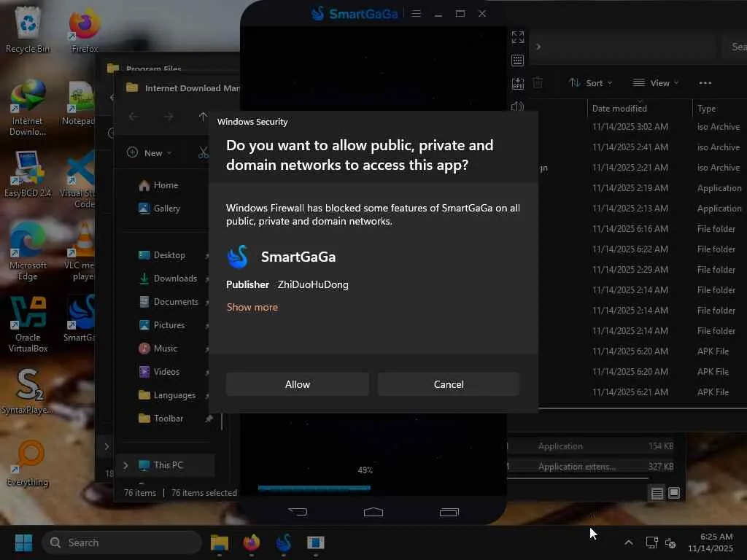Image resolution: width=747 pixels, height=560 pixels.
Task: Select Gallery in Explorer navigation pane
Action: tap(159, 209)
